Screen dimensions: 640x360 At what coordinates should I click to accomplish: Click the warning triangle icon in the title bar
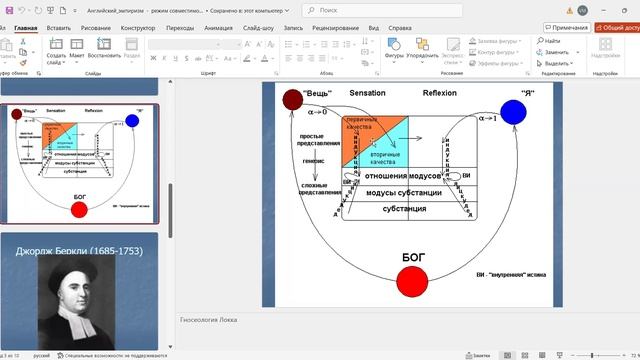pyautogui.click(x=569, y=11)
